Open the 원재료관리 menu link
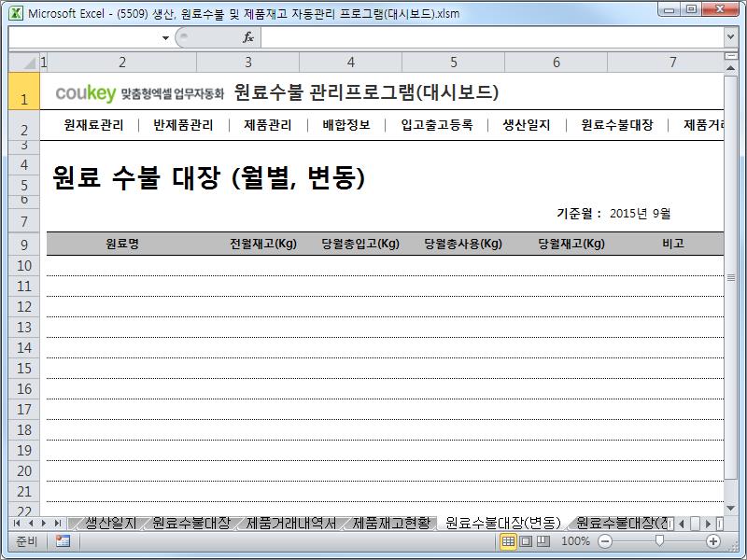This screenshot has height=560, width=747. pos(93,125)
